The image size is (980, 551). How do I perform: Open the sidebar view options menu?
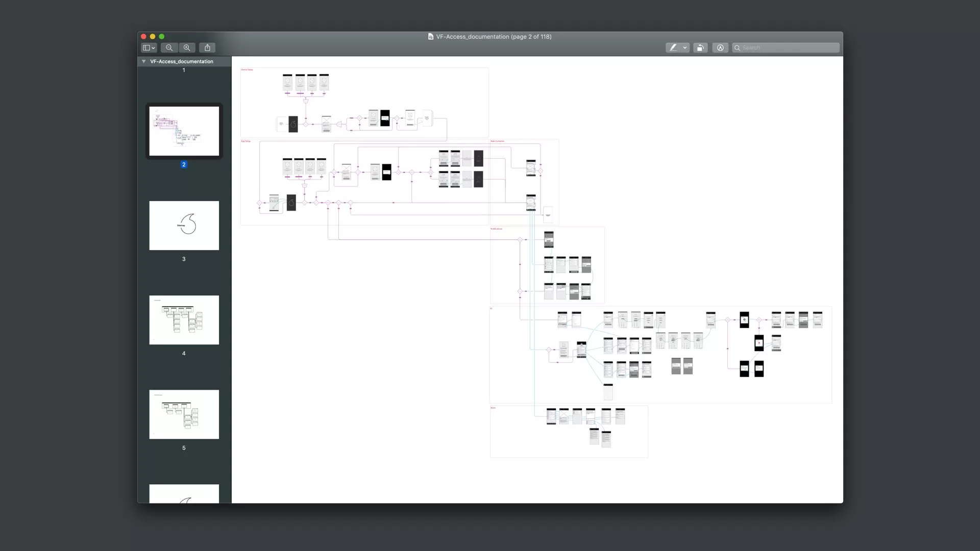click(x=149, y=48)
